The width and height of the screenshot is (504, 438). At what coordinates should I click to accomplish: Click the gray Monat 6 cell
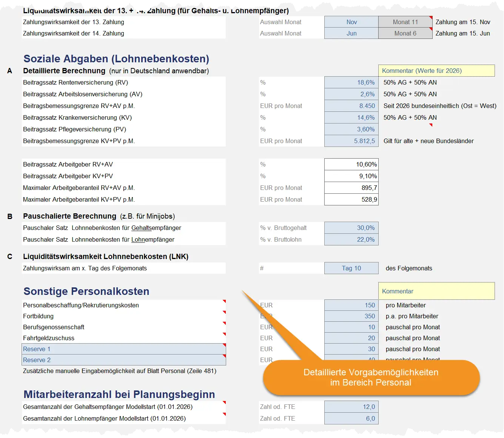point(405,33)
